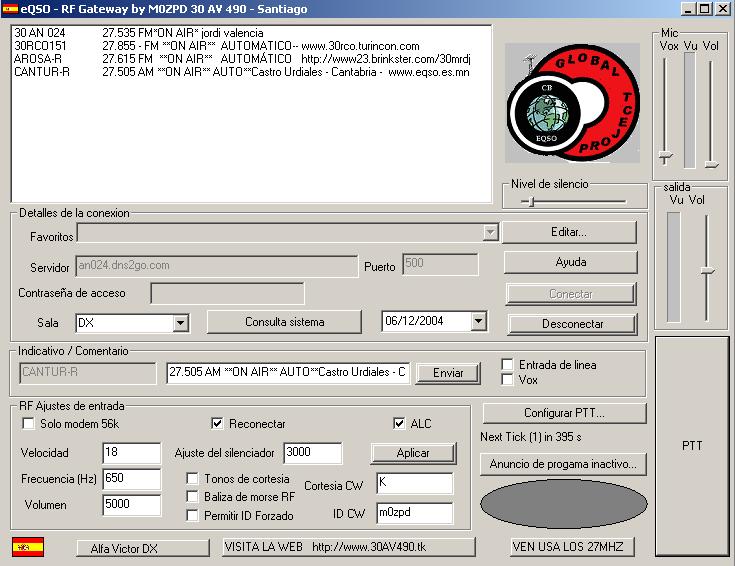Expand the Sala DX dropdown
The image size is (735, 566).
point(180,323)
